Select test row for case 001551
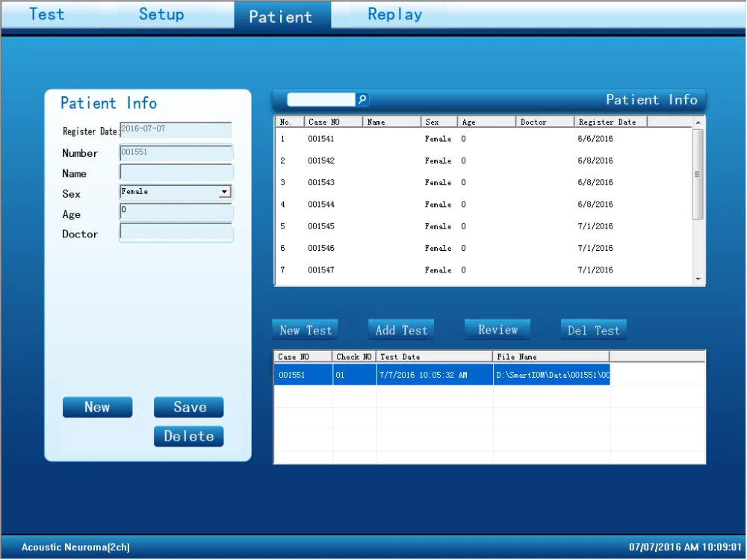747x560 pixels. coord(442,375)
